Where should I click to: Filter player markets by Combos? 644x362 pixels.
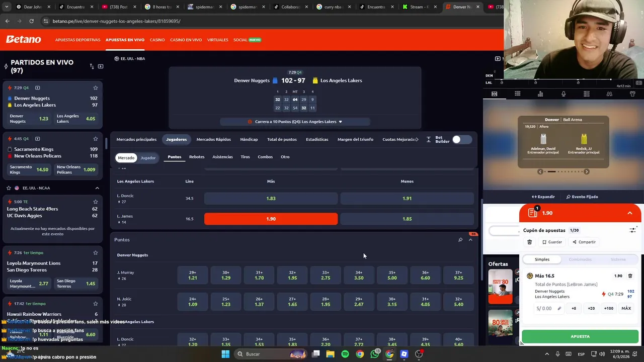click(265, 157)
